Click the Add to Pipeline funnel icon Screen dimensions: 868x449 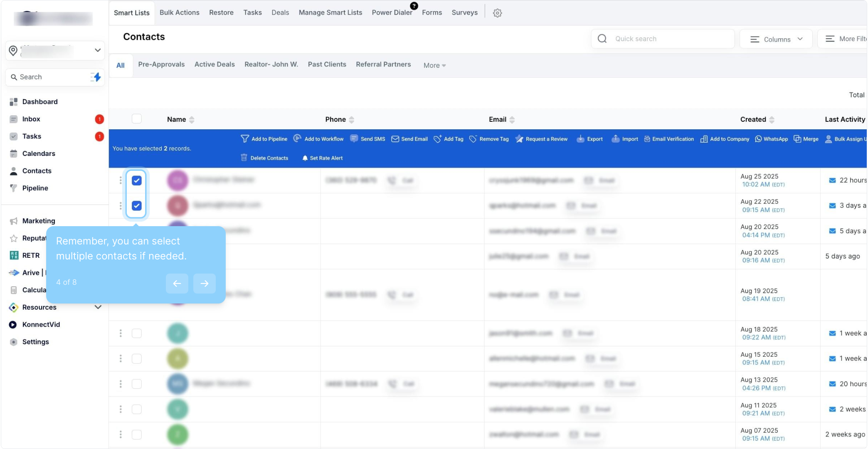click(x=245, y=139)
